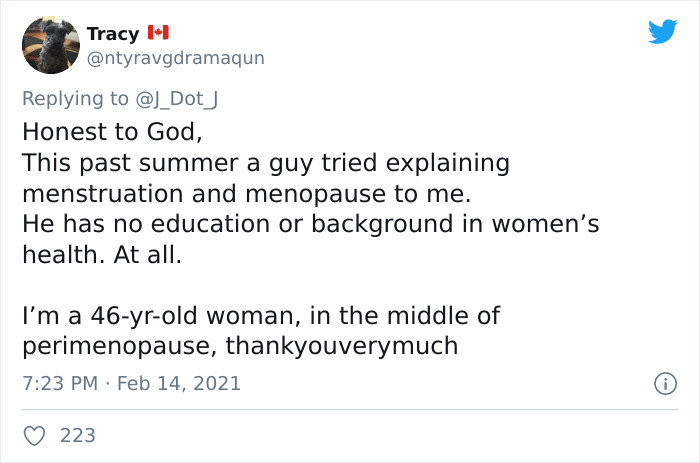Follow the @J_Dot_J mention link
This screenshot has height=463, width=700.
176,98
